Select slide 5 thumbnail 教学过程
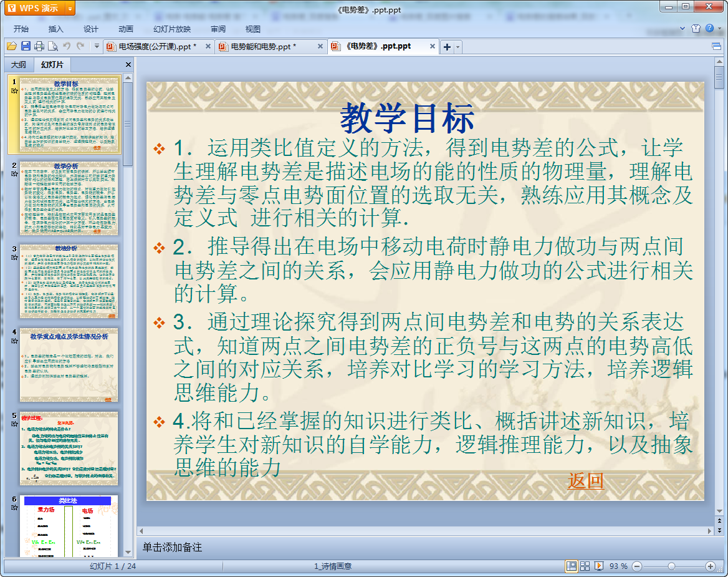The image size is (728, 577). tap(69, 449)
